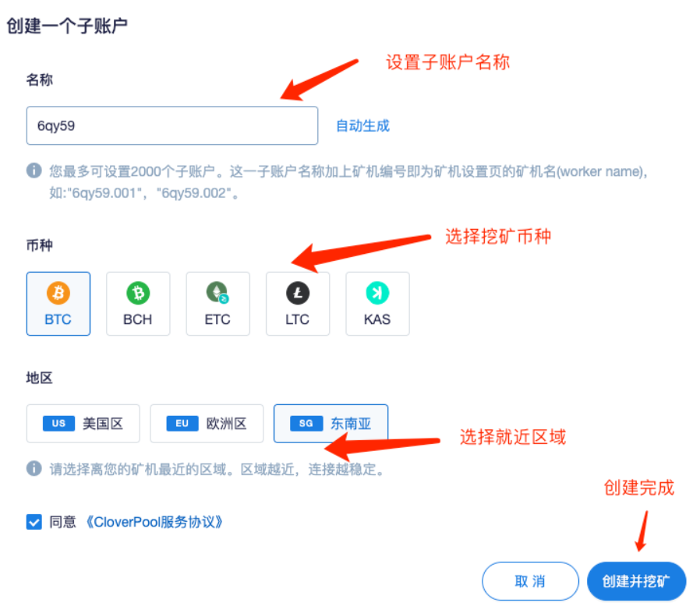Pick the ETC coin icon
This screenshot has height=613, width=700.
tap(217, 293)
